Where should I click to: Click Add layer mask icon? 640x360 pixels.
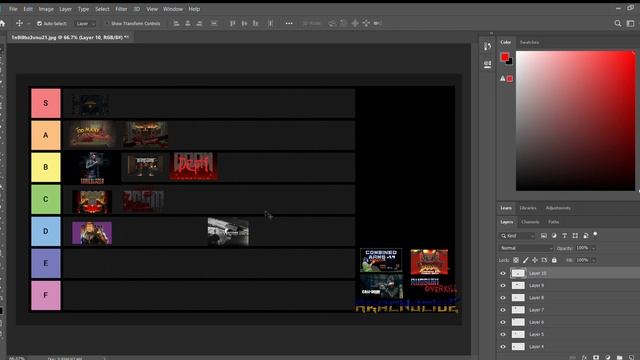(x=596, y=357)
